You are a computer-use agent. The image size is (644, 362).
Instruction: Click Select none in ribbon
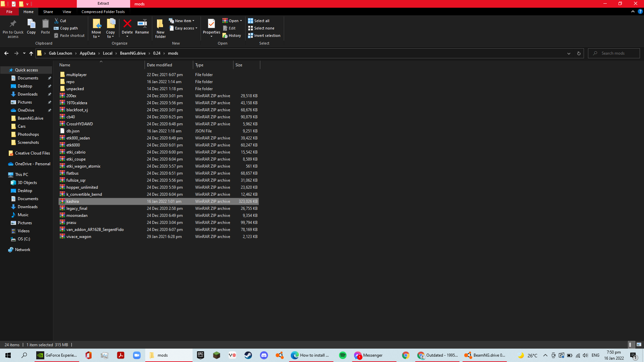tap(261, 28)
